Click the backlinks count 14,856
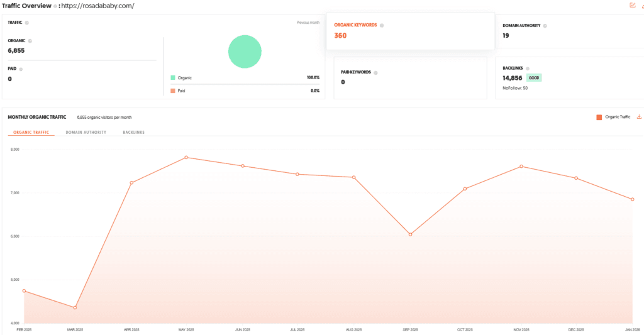The image size is (644, 335). click(513, 78)
